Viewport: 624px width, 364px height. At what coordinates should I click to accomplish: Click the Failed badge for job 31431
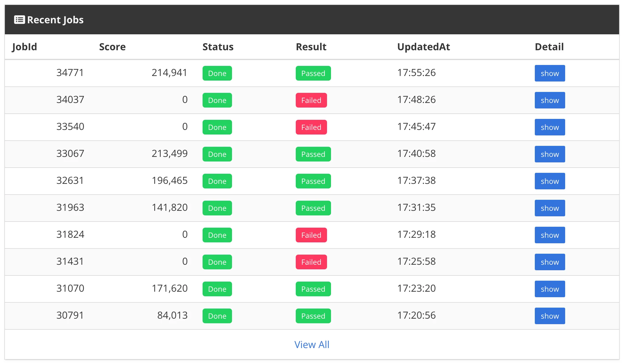pyautogui.click(x=311, y=262)
